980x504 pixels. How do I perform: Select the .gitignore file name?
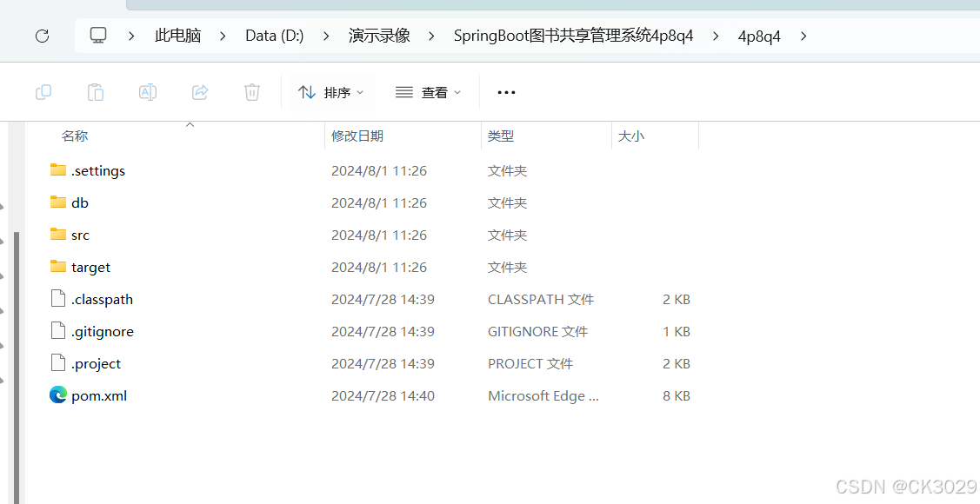tap(103, 332)
